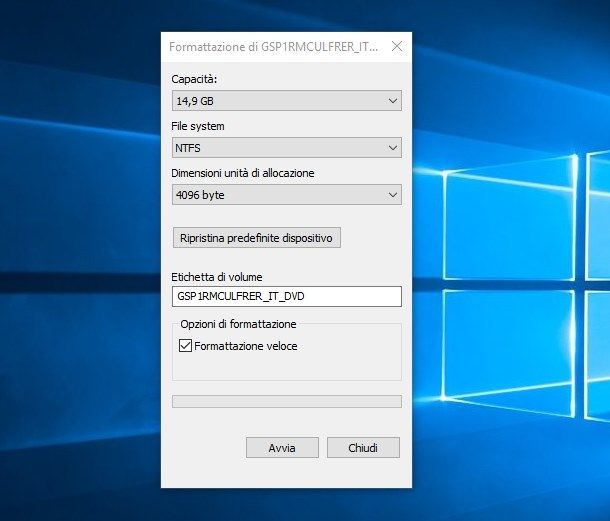Toggle the Formattazione veloce checkbox
Viewport: 610px width, 521px height.
point(185,346)
